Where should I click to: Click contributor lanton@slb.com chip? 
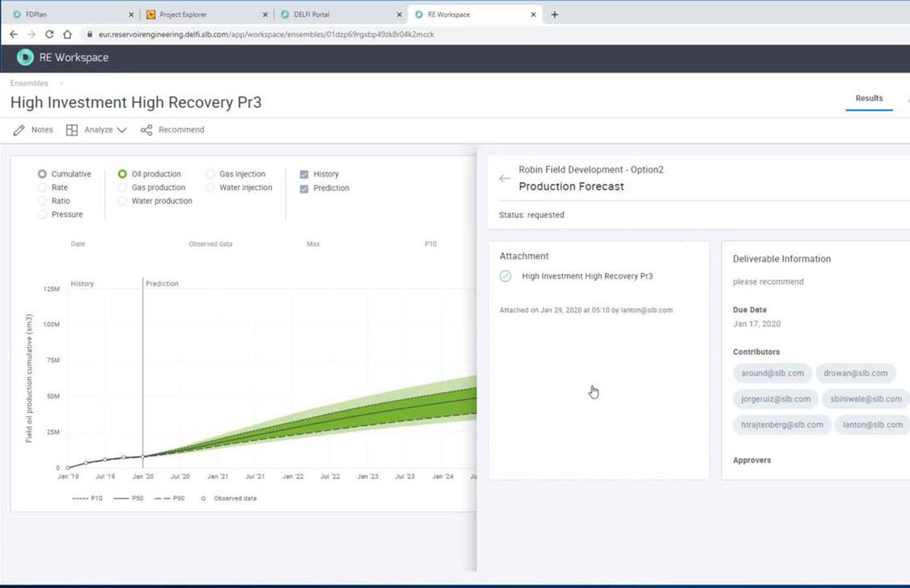(x=872, y=425)
